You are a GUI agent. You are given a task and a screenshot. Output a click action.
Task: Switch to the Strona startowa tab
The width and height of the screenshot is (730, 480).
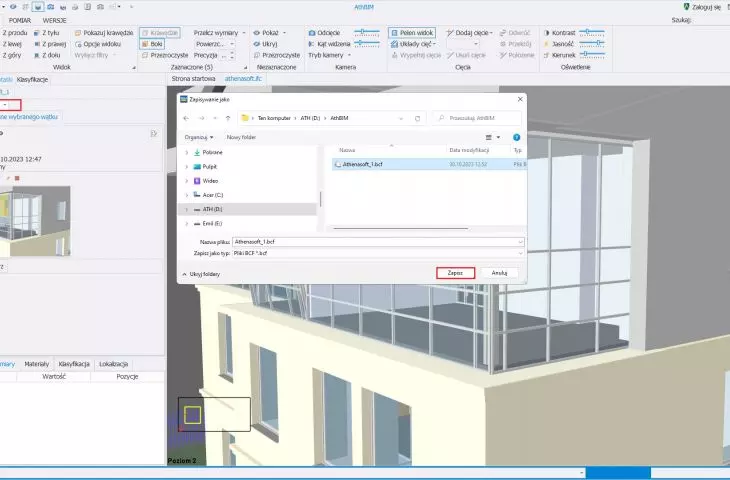(193, 79)
